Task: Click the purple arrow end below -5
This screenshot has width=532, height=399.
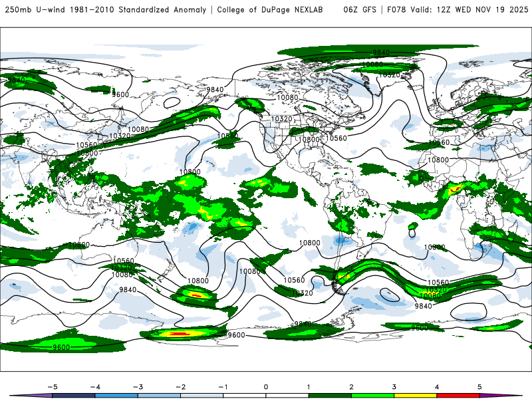Action: (x=32, y=396)
